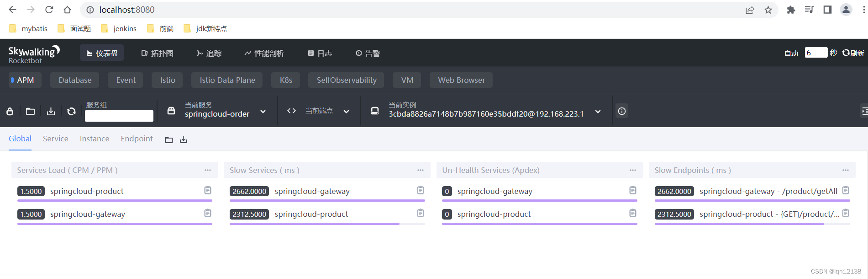Open the browser extensions puzzle icon
Viewport: 868px width, 279px height.
tap(791, 10)
